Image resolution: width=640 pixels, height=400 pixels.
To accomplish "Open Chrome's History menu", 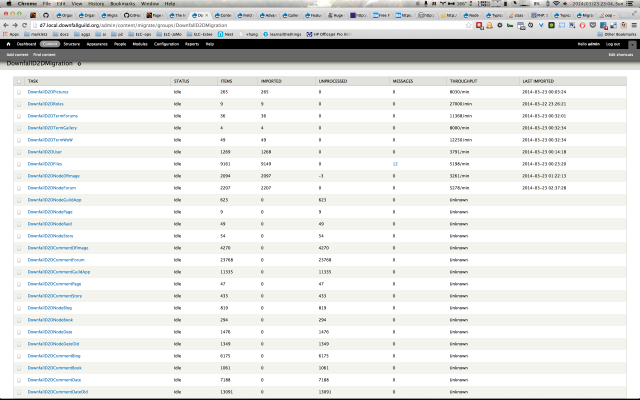I will 96,4.
